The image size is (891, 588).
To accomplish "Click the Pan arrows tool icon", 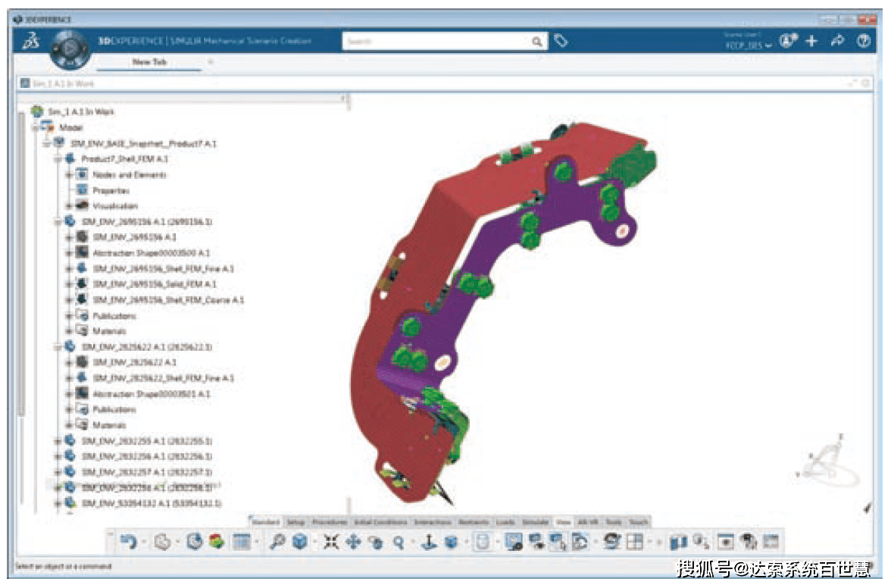I will 353,542.
